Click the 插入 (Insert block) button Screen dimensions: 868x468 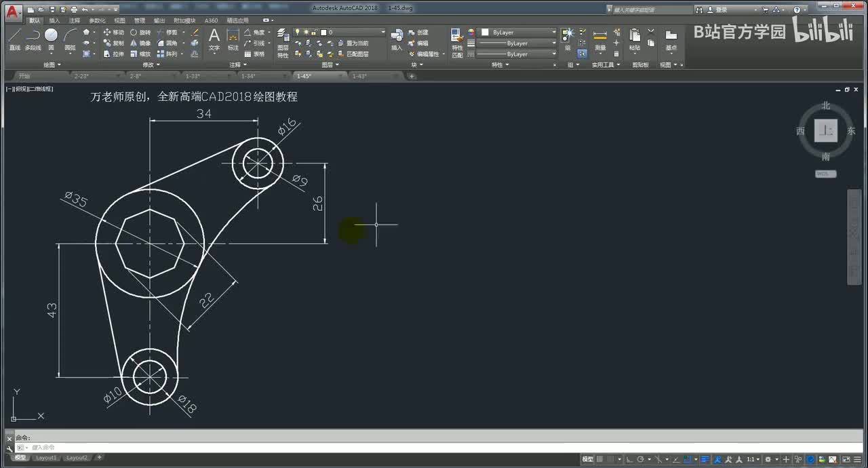(397, 39)
